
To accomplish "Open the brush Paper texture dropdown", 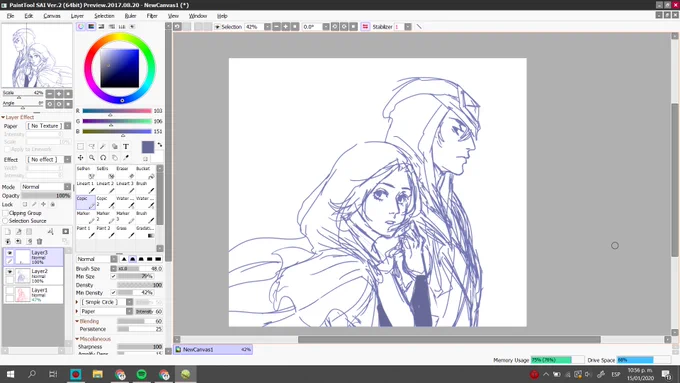I will 129,311.
